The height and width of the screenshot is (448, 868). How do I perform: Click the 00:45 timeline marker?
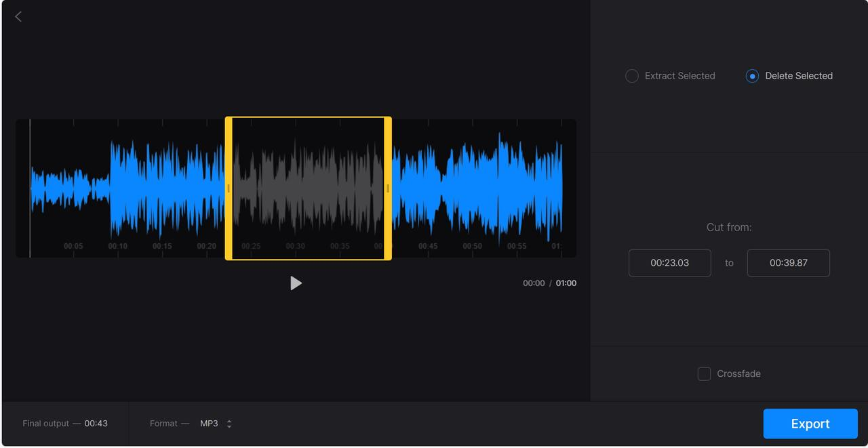[428, 246]
